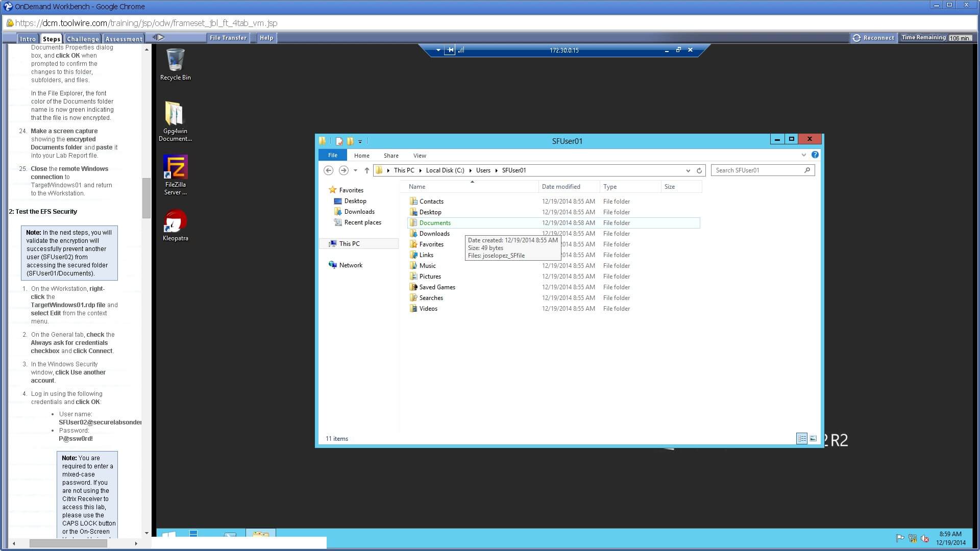Image resolution: width=980 pixels, height=551 pixels.
Task: Open the View dropdown in ribbon
Action: pyautogui.click(x=420, y=156)
